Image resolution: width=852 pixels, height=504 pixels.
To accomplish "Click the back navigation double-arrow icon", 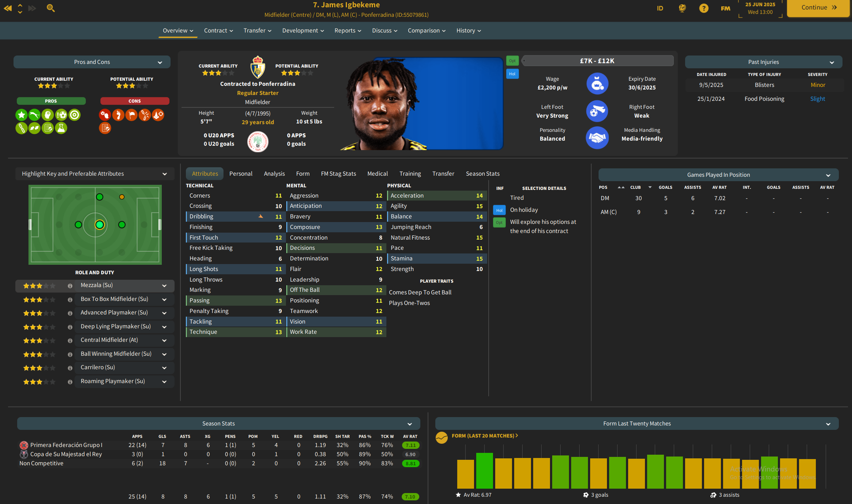I will click(8, 8).
